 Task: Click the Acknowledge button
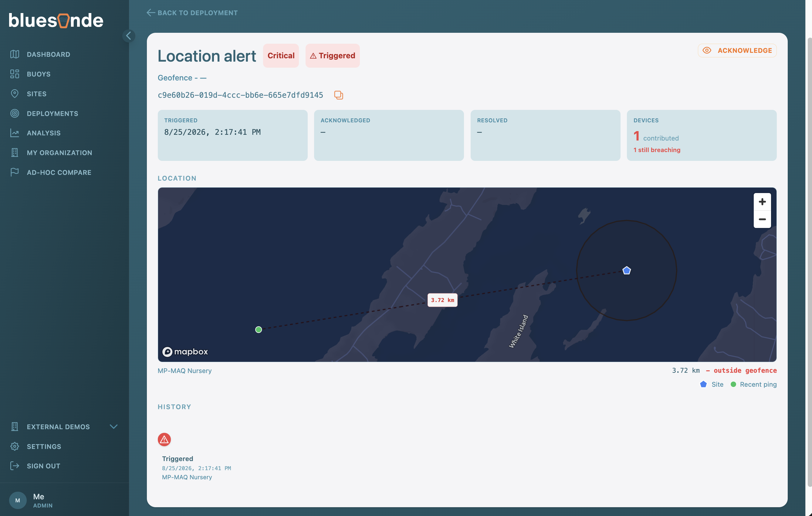(x=737, y=50)
